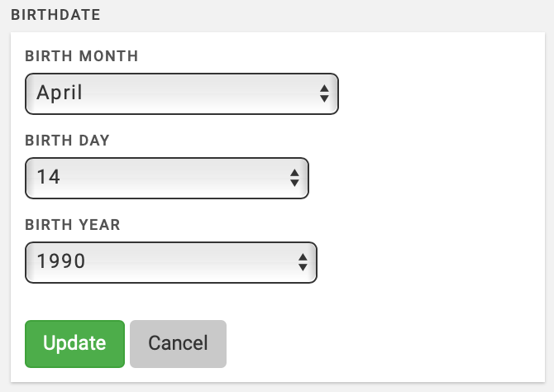Click up arrow on Birth Month select
The height and width of the screenshot is (392, 554).
pos(324,88)
